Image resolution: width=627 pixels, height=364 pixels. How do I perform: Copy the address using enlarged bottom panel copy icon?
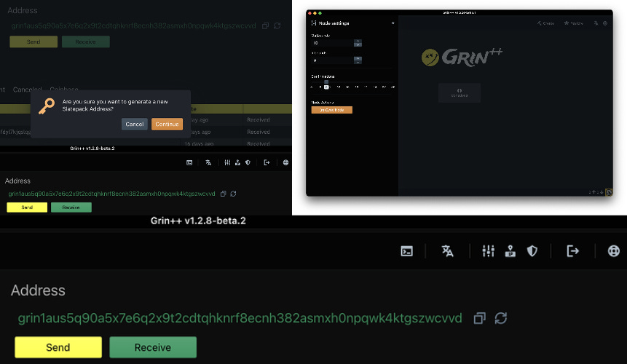[479, 318]
